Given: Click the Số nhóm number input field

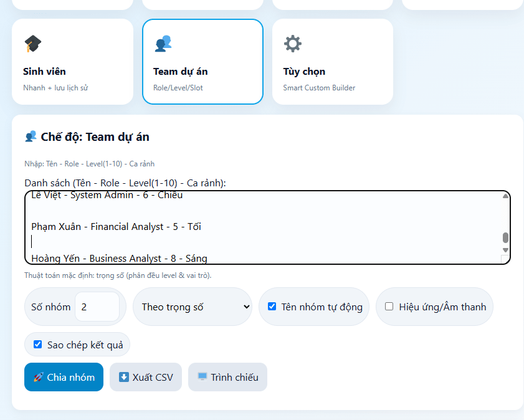Looking at the screenshot, I should point(97,307).
